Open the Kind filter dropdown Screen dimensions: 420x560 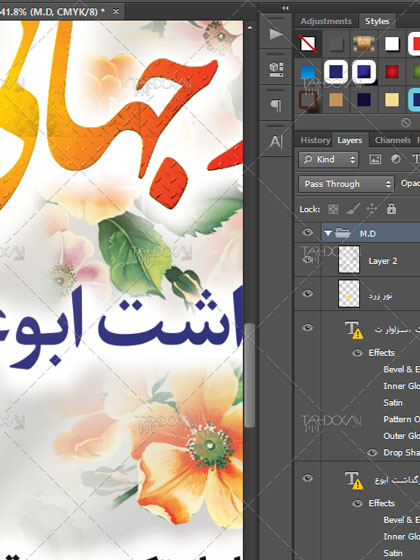point(329,159)
